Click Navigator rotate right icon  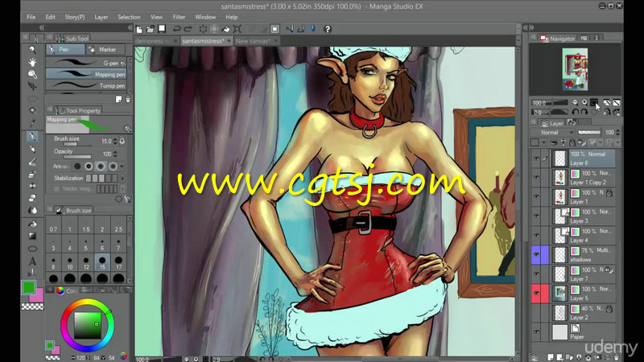[x=584, y=112]
